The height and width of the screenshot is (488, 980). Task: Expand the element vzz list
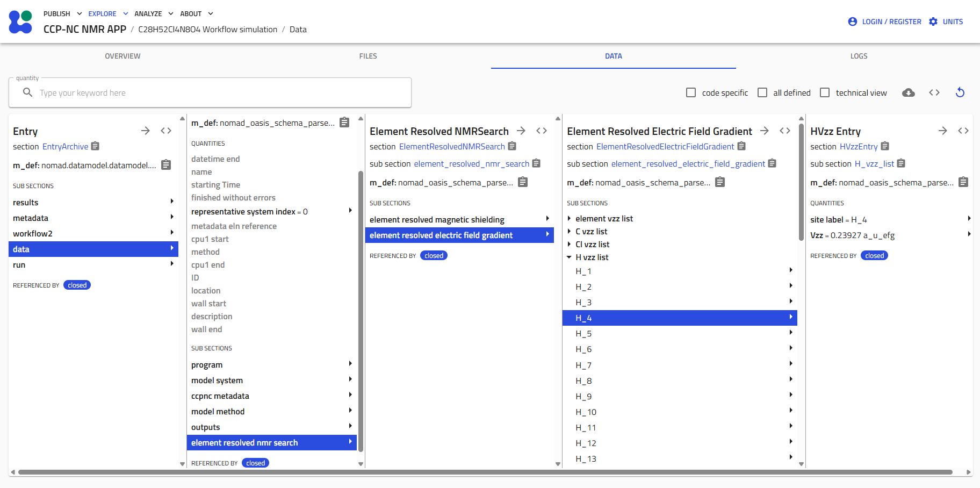(x=569, y=218)
